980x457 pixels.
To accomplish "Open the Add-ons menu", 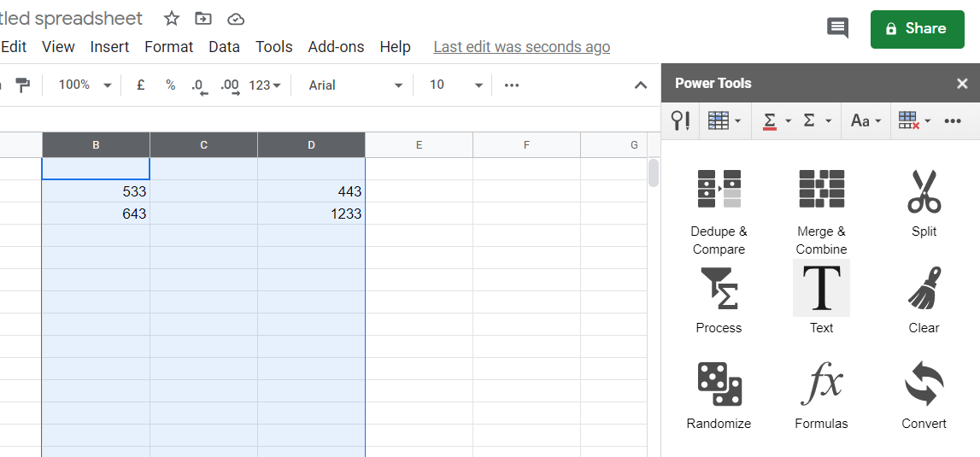I will point(336,47).
